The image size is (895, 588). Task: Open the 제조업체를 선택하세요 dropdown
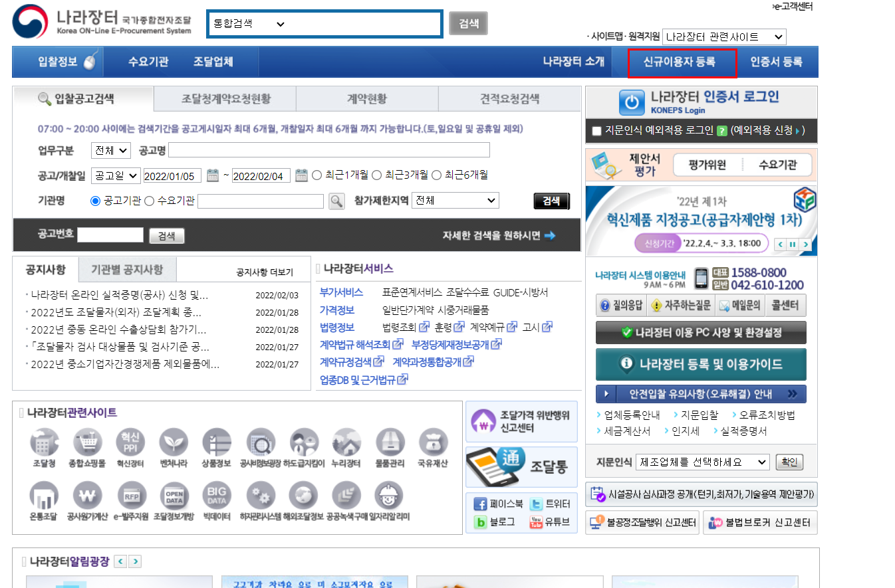(703, 462)
